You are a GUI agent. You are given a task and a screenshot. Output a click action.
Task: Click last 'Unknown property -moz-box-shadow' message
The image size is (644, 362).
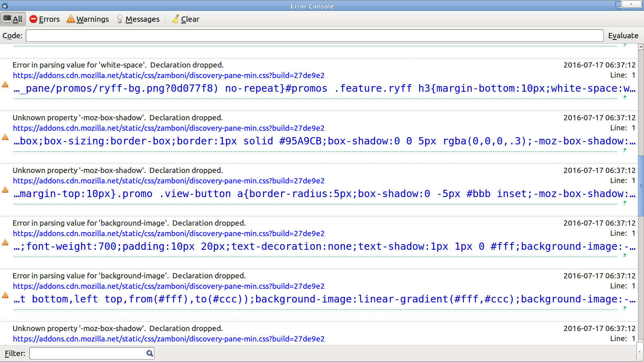[118, 328]
